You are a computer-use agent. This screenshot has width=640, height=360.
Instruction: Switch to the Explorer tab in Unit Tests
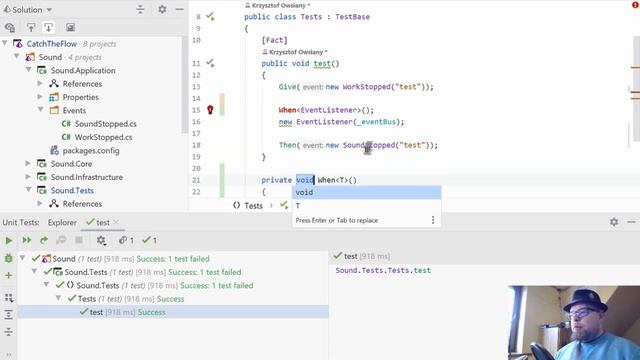point(62,222)
